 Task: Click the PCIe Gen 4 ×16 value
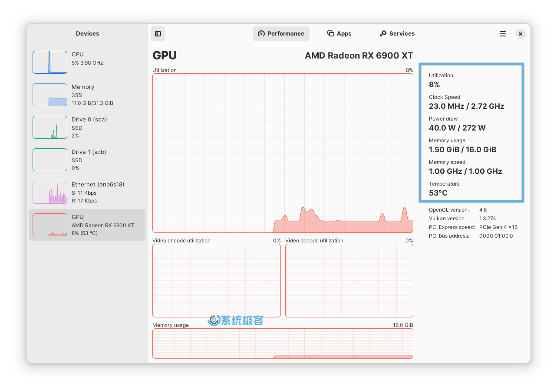pos(498,227)
